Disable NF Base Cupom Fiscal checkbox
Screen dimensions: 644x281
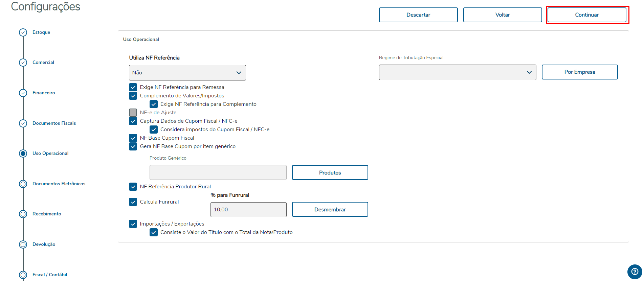(x=133, y=138)
